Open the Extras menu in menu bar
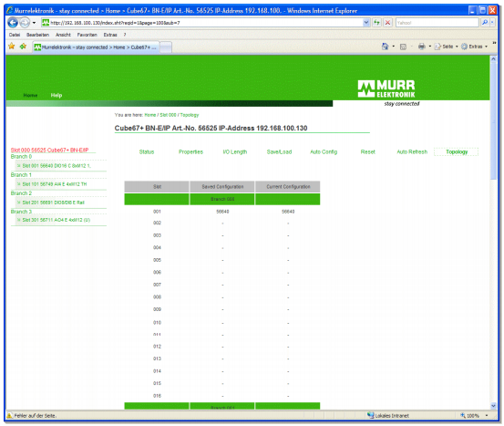Screen dimensions: 504x426 (x=110, y=35)
